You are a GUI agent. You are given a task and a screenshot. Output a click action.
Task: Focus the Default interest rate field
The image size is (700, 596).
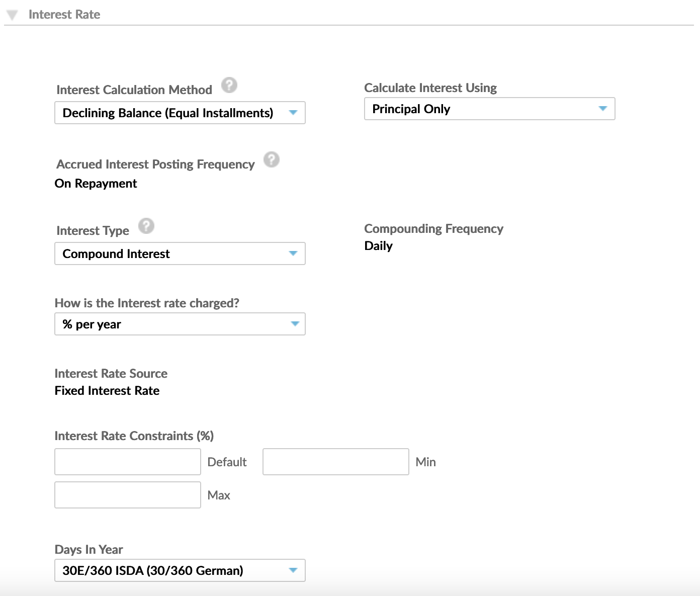click(128, 462)
